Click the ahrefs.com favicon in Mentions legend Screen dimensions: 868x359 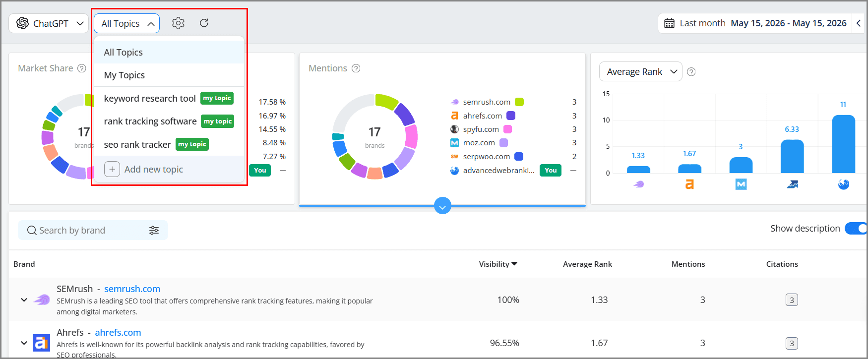click(454, 116)
